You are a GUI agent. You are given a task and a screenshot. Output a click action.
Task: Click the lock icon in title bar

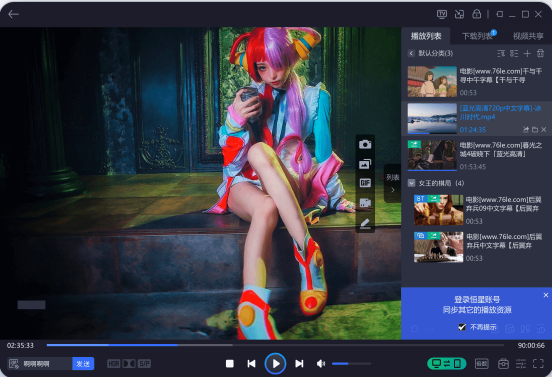[x=477, y=14]
